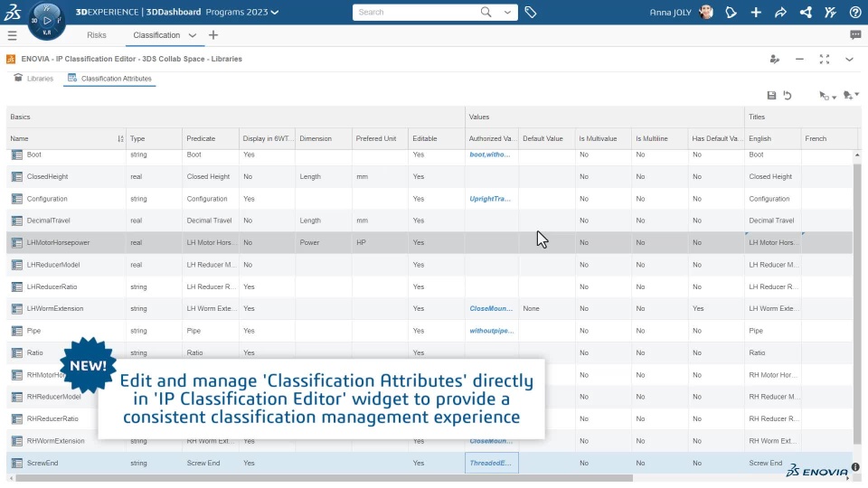Viewport: 868px width, 488px height.
Task: Click the save icon in toolbar
Action: [x=771, y=95]
